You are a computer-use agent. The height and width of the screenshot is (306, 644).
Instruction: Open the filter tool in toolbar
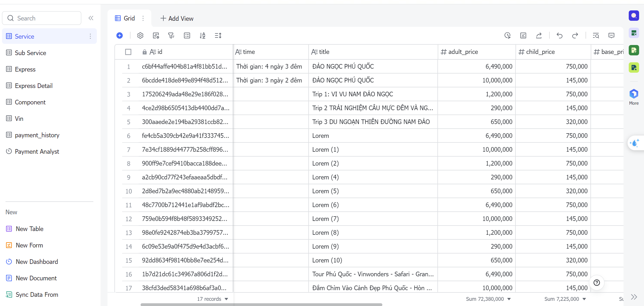pyautogui.click(x=171, y=35)
